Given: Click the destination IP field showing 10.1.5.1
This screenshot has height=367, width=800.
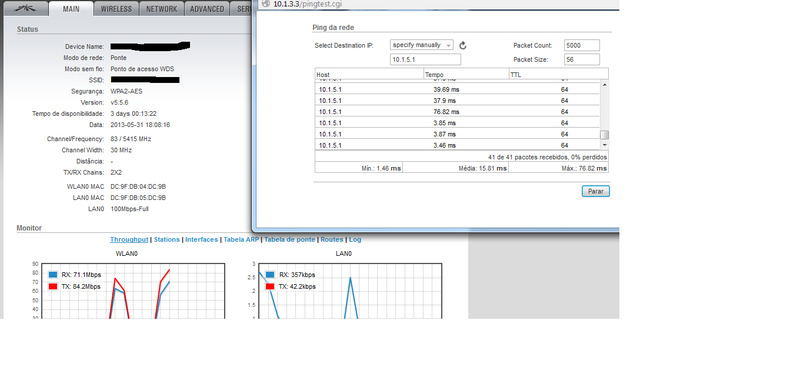Looking at the screenshot, I should pos(425,60).
